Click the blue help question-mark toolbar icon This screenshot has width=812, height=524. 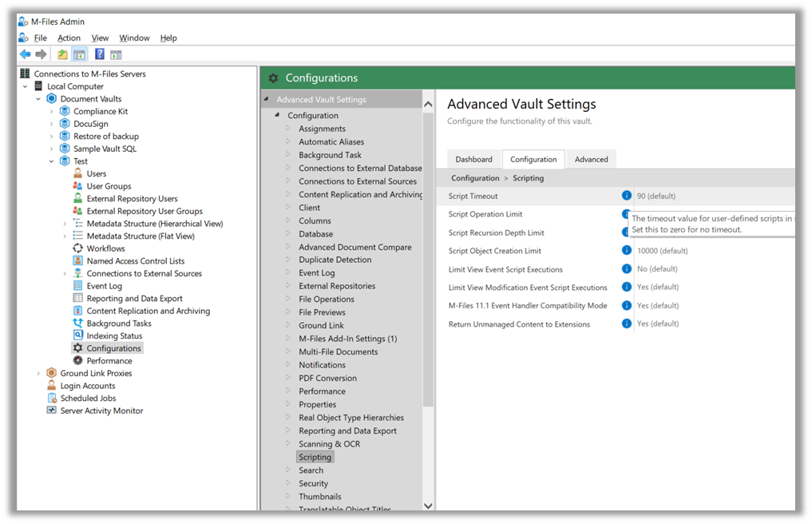pyautogui.click(x=100, y=54)
